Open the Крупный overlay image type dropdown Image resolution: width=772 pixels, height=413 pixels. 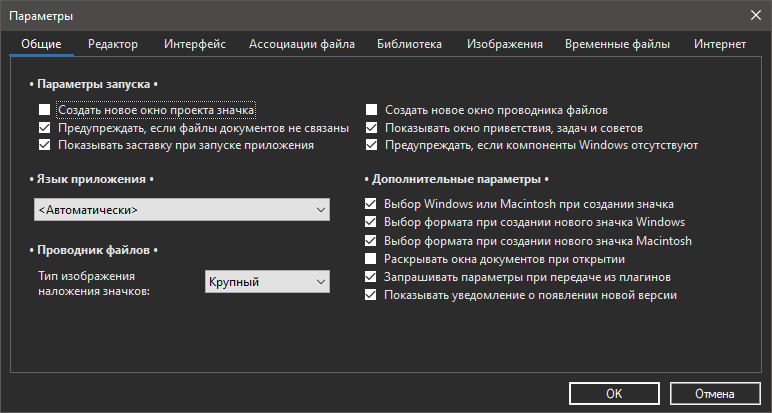(x=267, y=282)
